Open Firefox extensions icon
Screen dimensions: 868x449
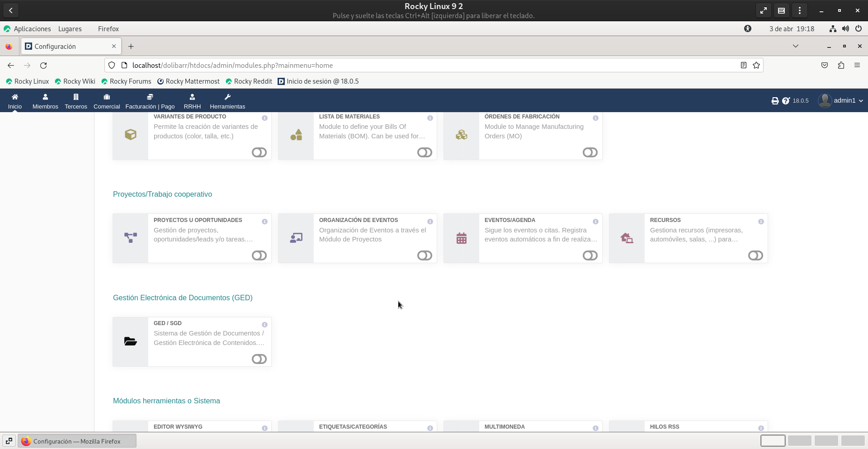(x=841, y=66)
